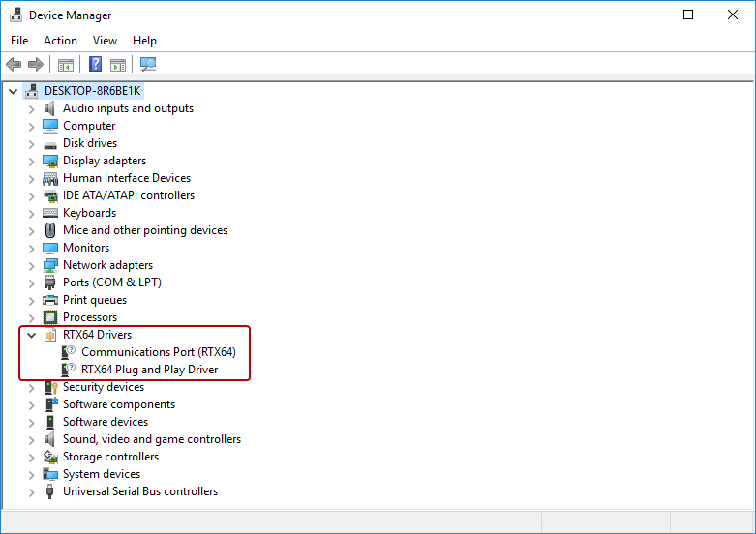756x534 pixels.
Task: Click the icon beside Human Interface Devices
Action: pos(50,179)
